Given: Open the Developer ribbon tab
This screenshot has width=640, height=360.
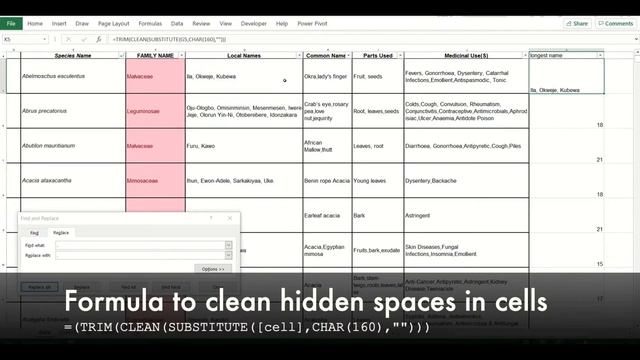Looking at the screenshot, I should pyautogui.click(x=253, y=24).
